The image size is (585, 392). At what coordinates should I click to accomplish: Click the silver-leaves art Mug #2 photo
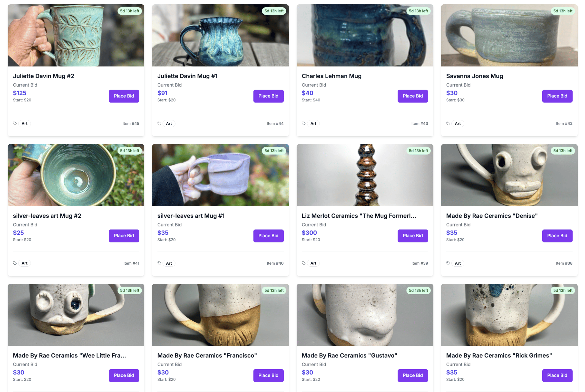(x=76, y=175)
